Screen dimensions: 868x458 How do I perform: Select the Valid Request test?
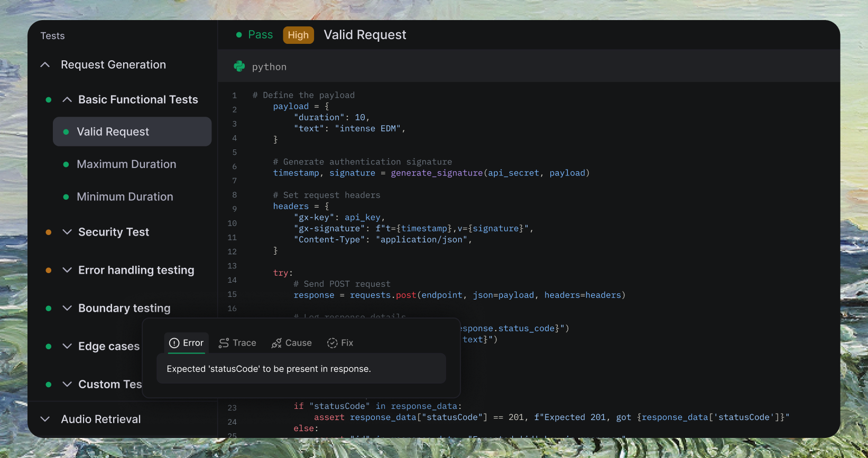point(132,132)
